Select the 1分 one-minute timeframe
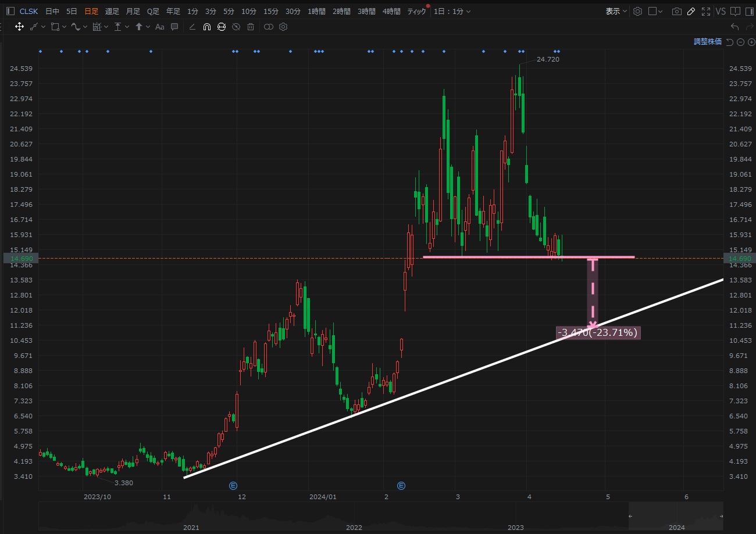The image size is (756, 534). [192, 11]
